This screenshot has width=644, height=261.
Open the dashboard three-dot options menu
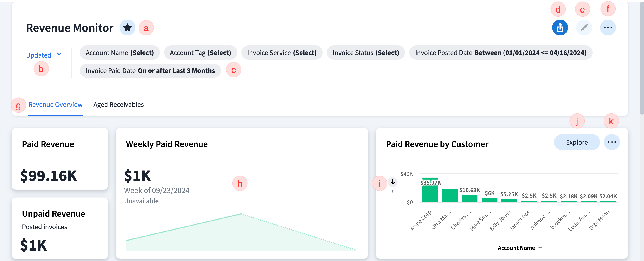tap(608, 28)
